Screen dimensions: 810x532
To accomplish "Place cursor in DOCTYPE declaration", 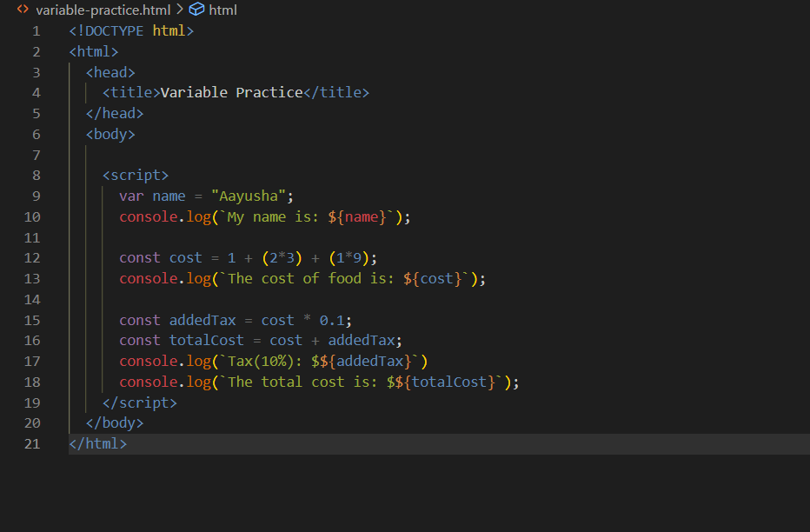I will (131, 31).
